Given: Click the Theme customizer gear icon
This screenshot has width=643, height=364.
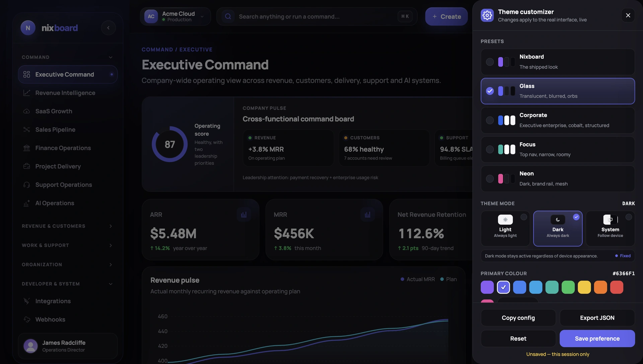Looking at the screenshot, I should (x=487, y=15).
